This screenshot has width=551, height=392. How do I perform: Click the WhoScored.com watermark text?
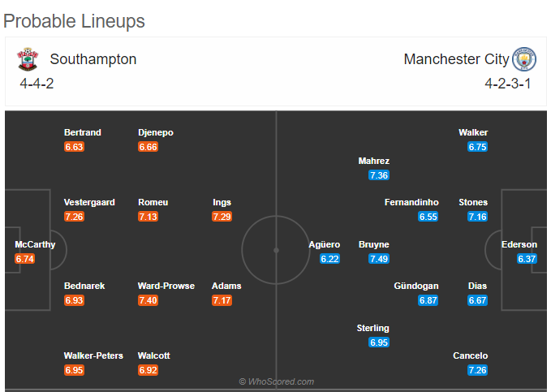[277, 381]
